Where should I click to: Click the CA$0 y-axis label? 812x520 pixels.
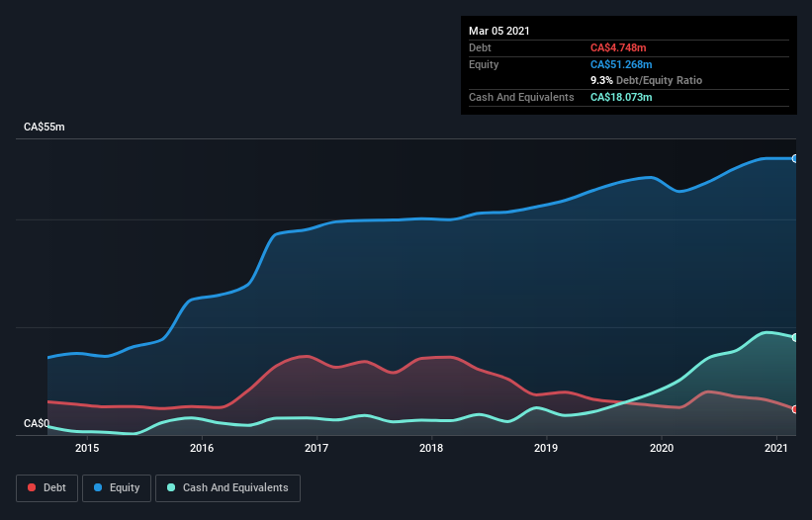(37, 423)
